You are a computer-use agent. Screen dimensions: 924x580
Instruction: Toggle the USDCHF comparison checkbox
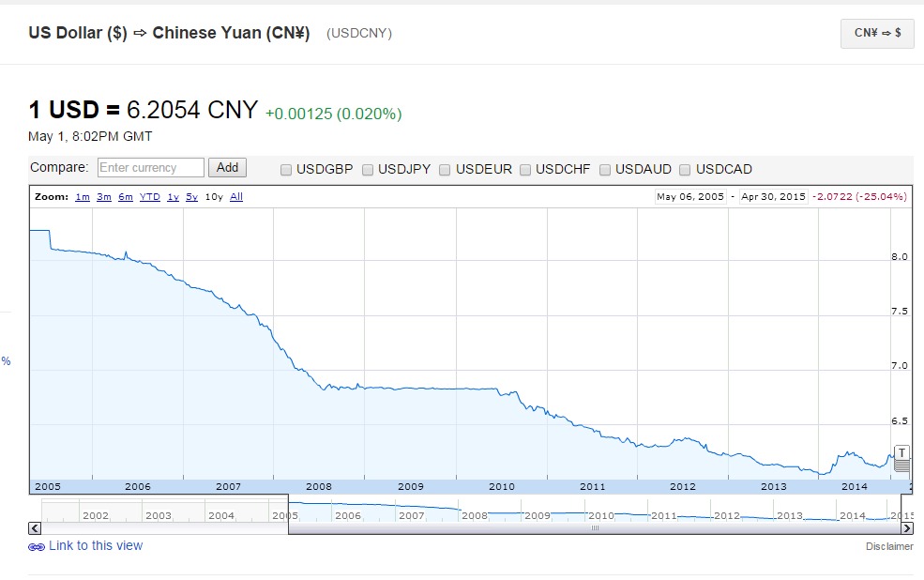pos(526,170)
